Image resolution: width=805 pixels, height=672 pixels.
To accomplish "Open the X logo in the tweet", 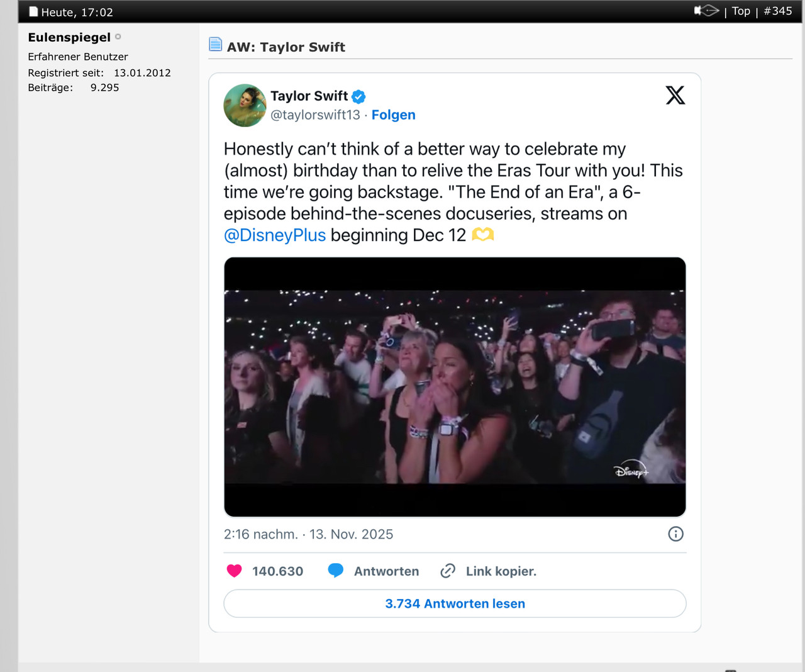I will coord(675,95).
